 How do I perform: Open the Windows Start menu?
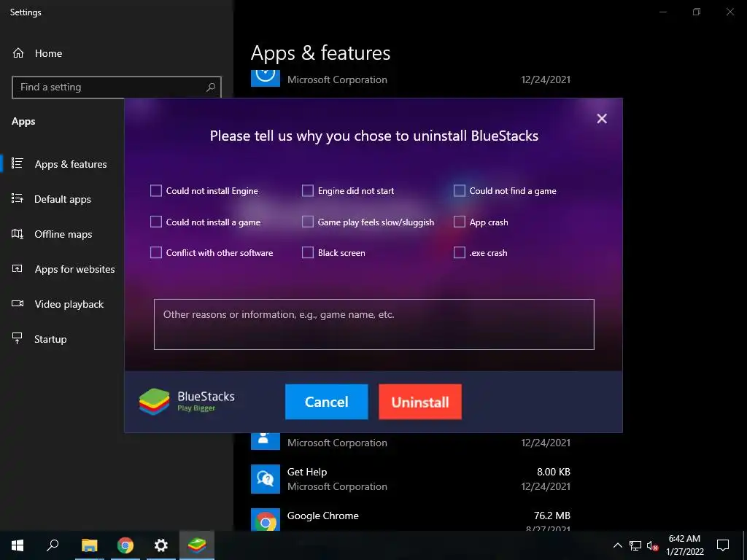coord(18,545)
